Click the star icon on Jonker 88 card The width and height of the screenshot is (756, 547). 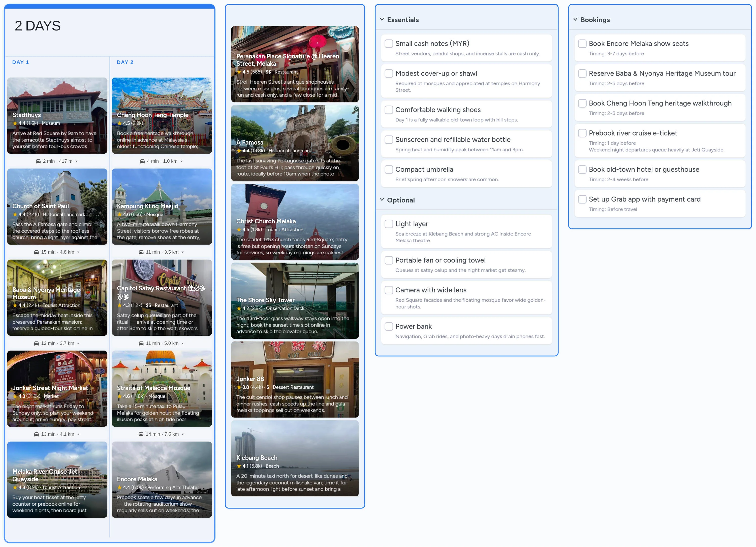[x=239, y=387]
